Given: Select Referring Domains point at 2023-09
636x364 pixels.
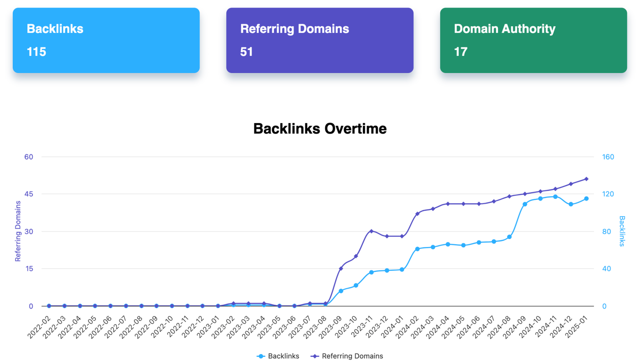Looking at the screenshot, I should 341,269.
